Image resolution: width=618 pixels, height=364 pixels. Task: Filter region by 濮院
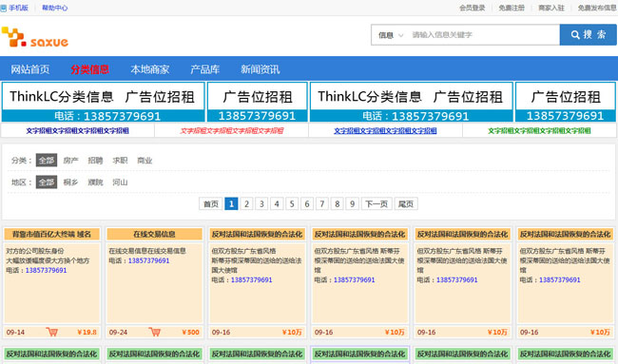(x=95, y=182)
